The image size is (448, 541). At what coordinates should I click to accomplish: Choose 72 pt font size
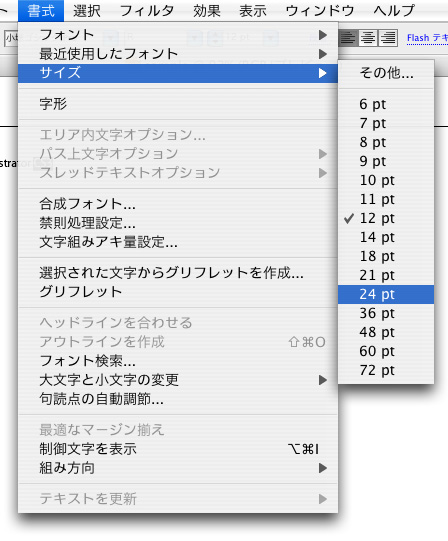click(386, 370)
